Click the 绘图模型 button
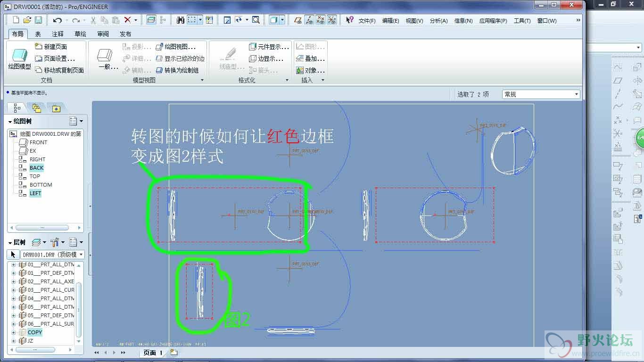The width and height of the screenshot is (644, 362). pyautogui.click(x=19, y=59)
